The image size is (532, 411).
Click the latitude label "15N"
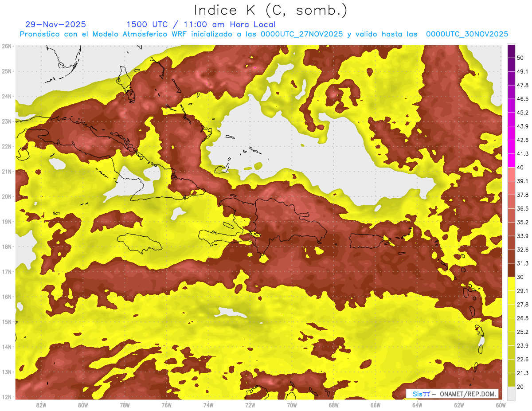(x=7, y=322)
